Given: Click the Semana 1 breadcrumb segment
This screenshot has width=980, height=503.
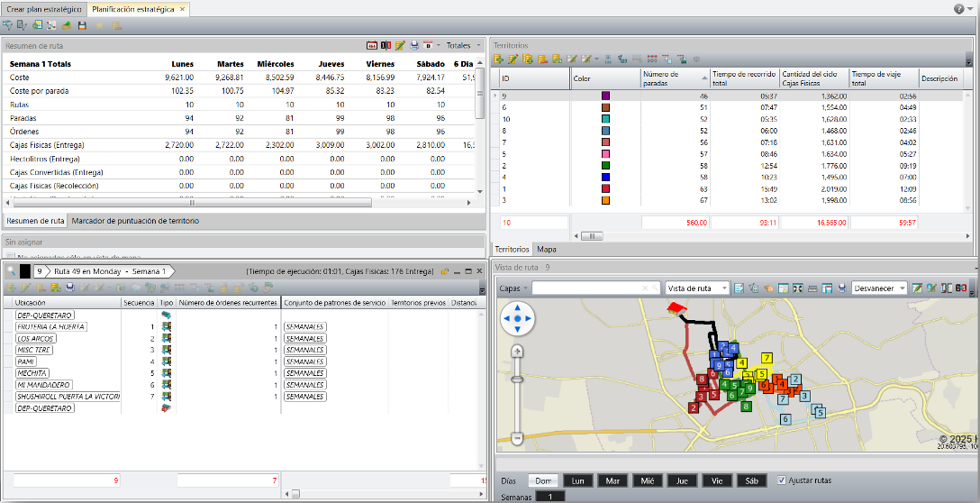Looking at the screenshot, I should [148, 271].
